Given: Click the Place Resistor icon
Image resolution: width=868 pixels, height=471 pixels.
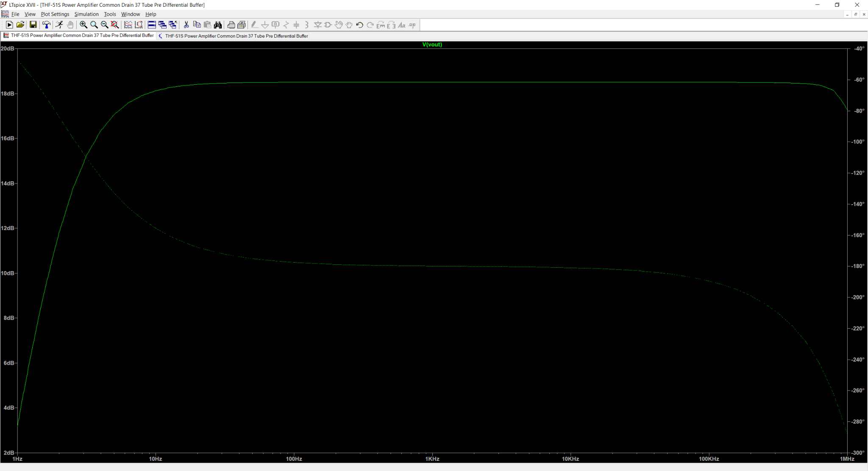Looking at the screenshot, I should pyautogui.click(x=286, y=25).
